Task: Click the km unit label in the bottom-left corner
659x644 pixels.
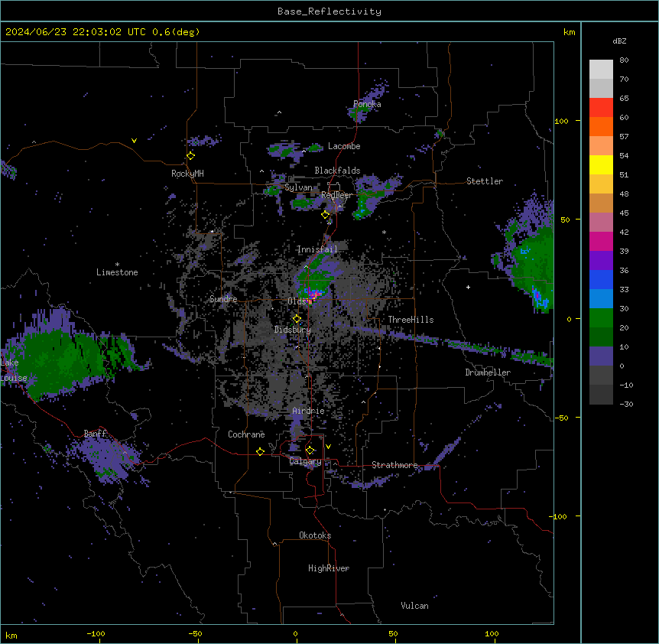Action: [x=11, y=635]
